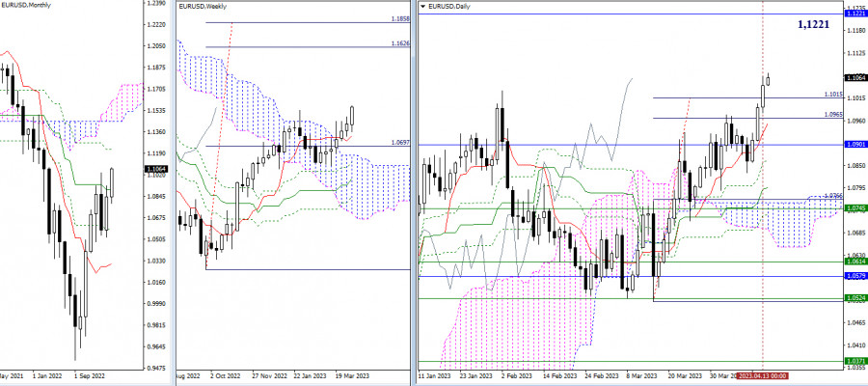Viewport: 868px width, 386px height.
Task: Click the 1.2050 value on Monthly price scale
Action: pyautogui.click(x=154, y=46)
